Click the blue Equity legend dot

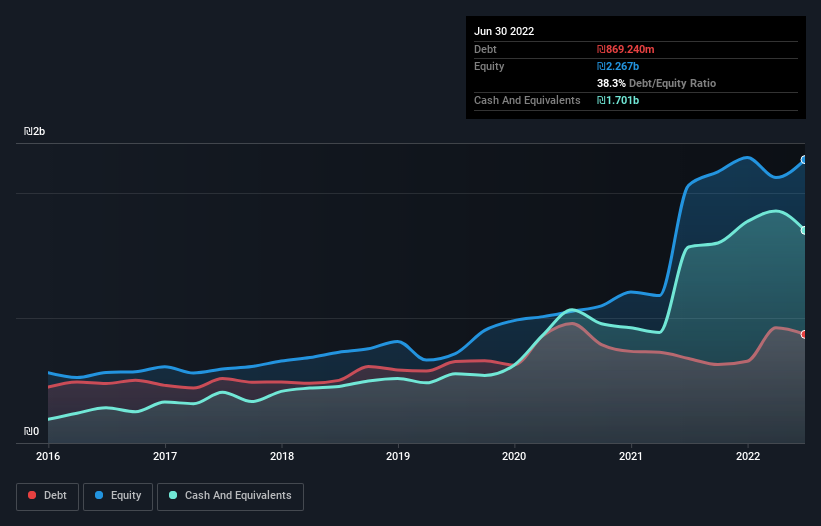99,495
